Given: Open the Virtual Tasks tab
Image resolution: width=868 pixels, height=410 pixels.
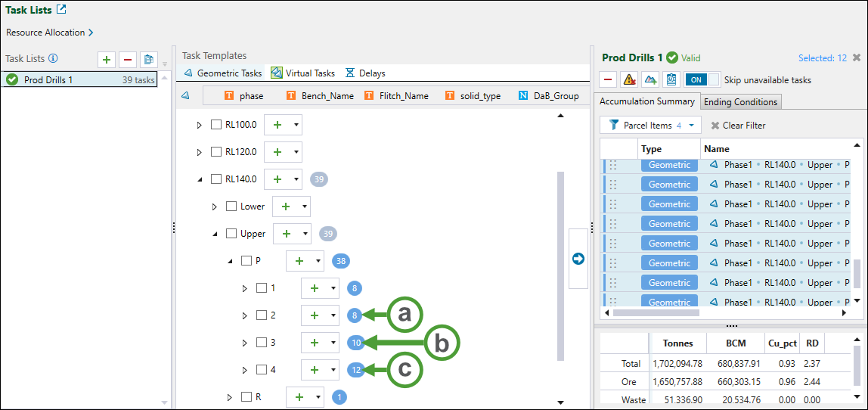Looking at the screenshot, I should point(302,73).
